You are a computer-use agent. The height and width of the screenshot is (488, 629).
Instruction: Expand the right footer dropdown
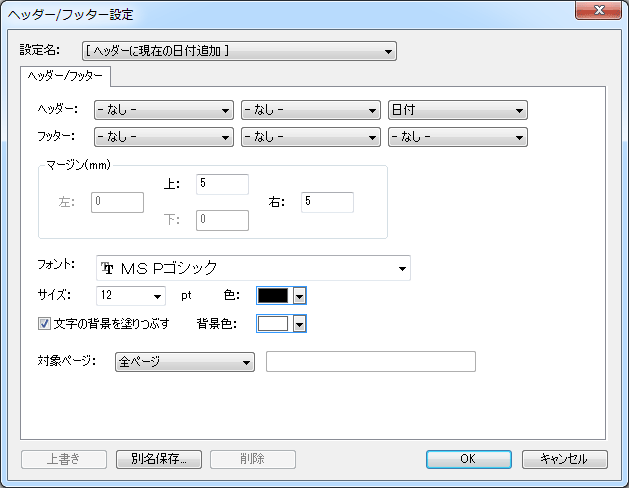[x=458, y=137]
